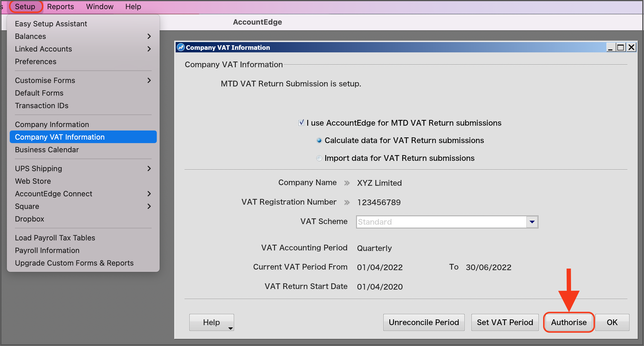Open the Reports menu
This screenshot has height=346, width=644.
click(60, 7)
